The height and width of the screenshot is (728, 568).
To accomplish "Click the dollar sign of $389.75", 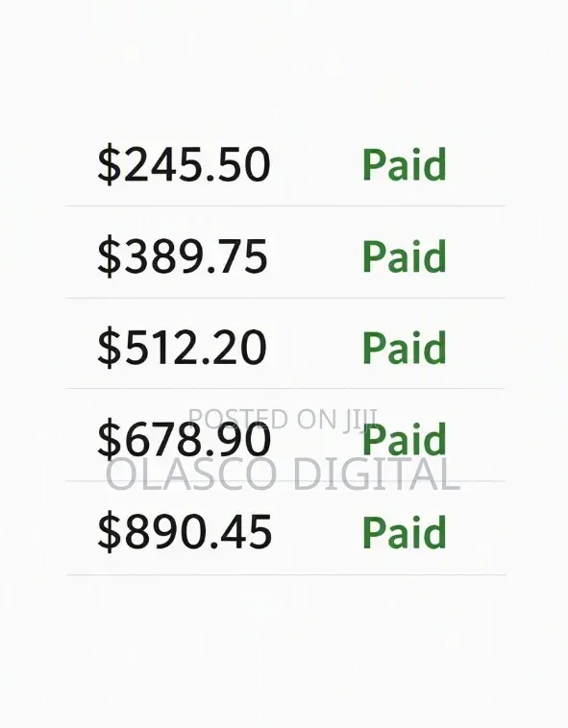I will 109,257.
